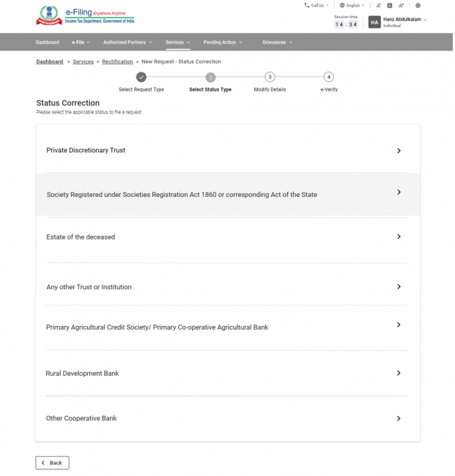
Task: Decrease font size with the A- icon
Action: [380, 5]
